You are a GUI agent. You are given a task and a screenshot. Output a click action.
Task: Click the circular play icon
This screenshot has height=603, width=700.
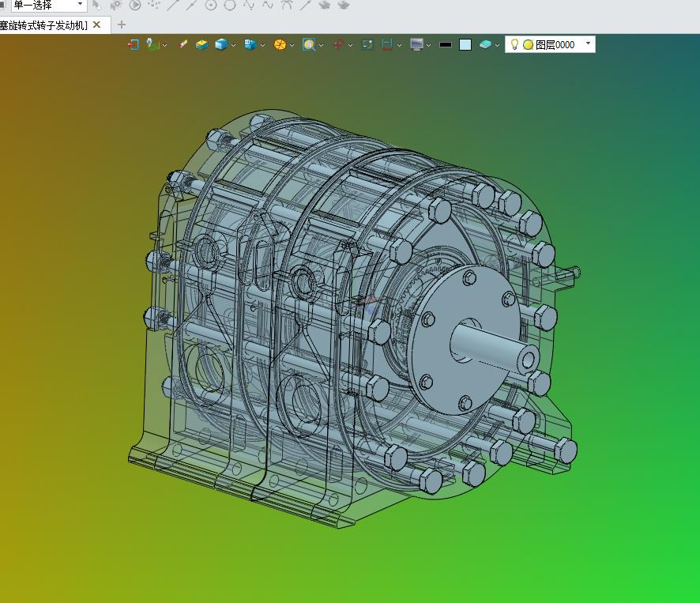pos(135,5)
